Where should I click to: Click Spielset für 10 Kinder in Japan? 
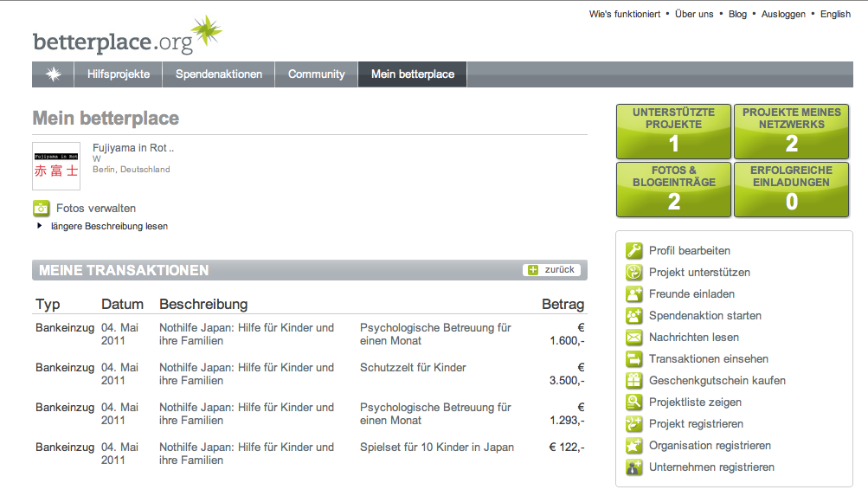click(437, 448)
